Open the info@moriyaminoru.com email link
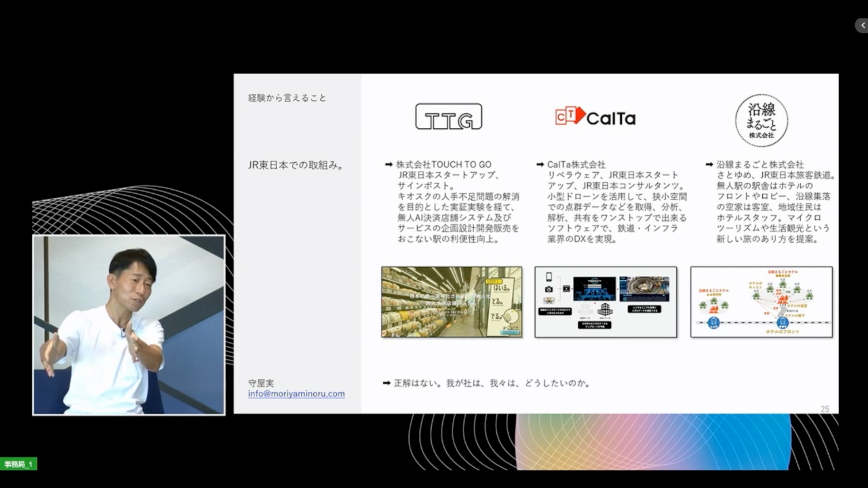The height and width of the screenshot is (488, 868). point(296,394)
